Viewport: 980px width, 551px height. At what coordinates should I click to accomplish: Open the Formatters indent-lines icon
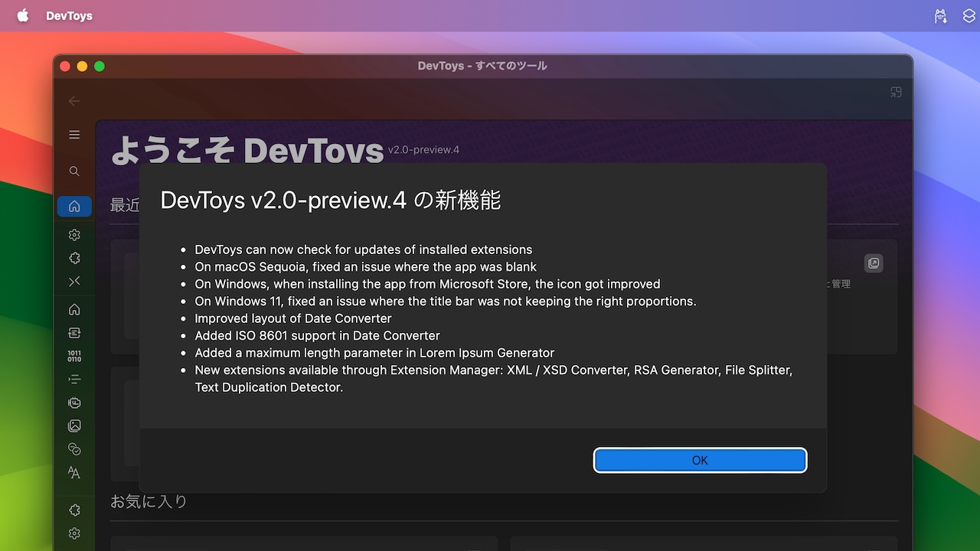pyautogui.click(x=74, y=379)
